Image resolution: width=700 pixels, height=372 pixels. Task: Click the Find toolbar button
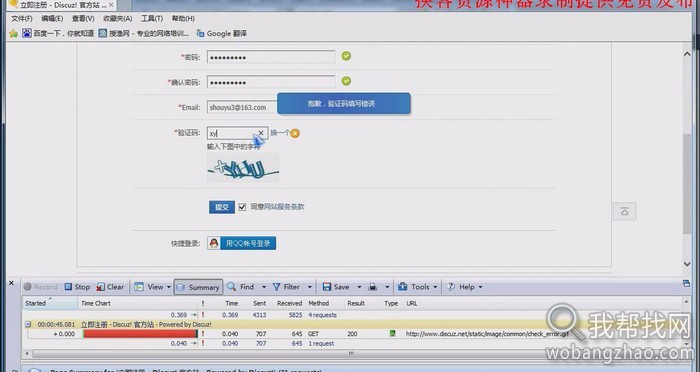(x=241, y=287)
